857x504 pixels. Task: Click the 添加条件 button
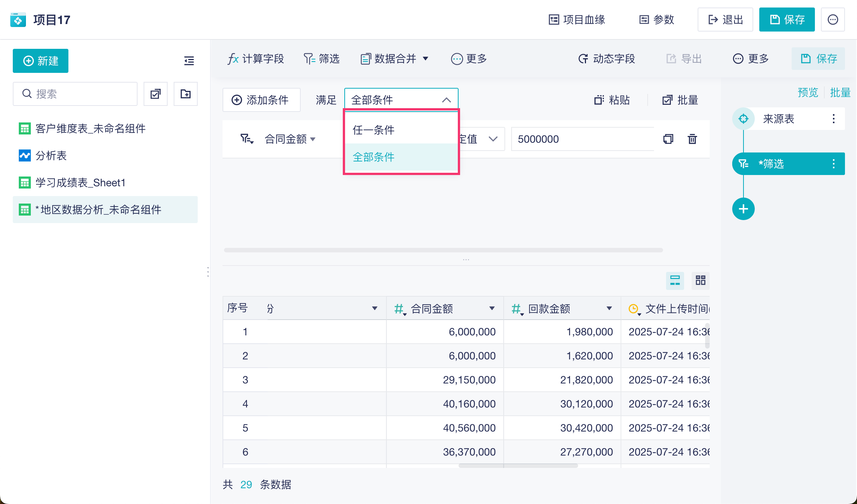(261, 100)
